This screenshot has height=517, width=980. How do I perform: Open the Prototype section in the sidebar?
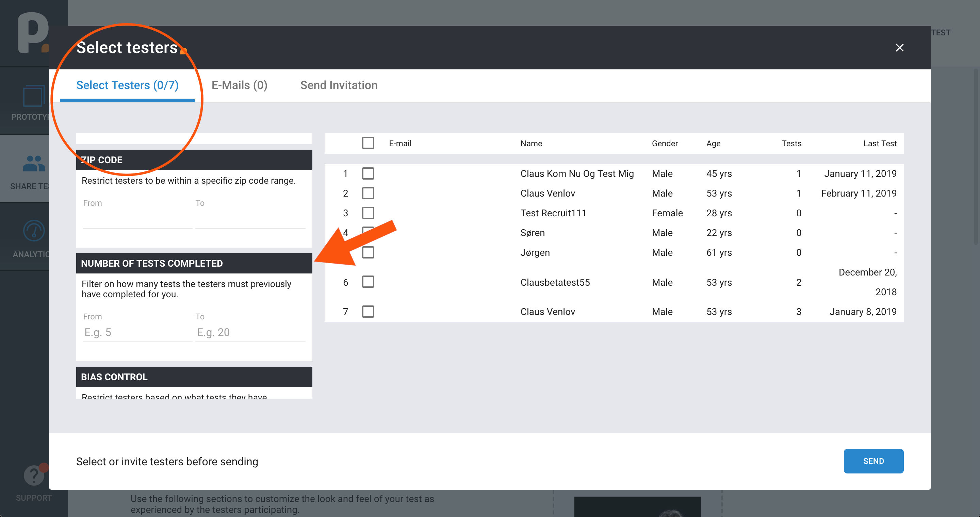click(x=33, y=101)
